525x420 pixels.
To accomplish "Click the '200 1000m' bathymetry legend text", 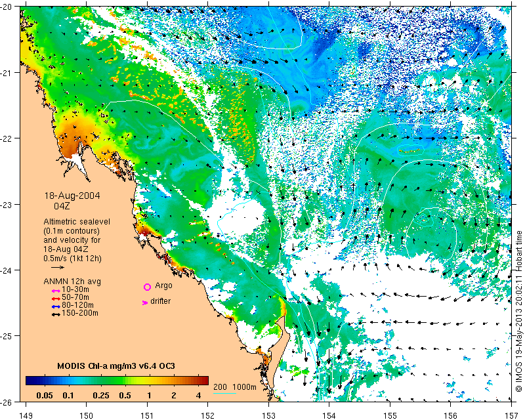I will pos(235,387).
